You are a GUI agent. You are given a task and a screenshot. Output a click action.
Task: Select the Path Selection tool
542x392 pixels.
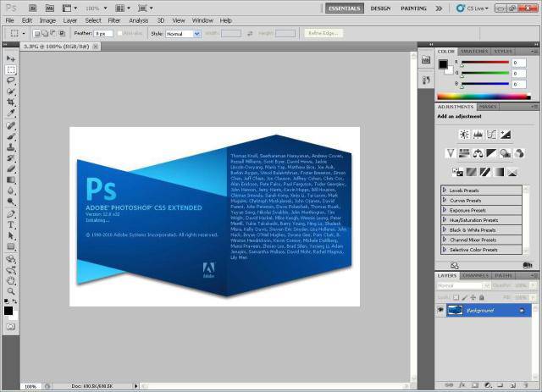[11, 235]
